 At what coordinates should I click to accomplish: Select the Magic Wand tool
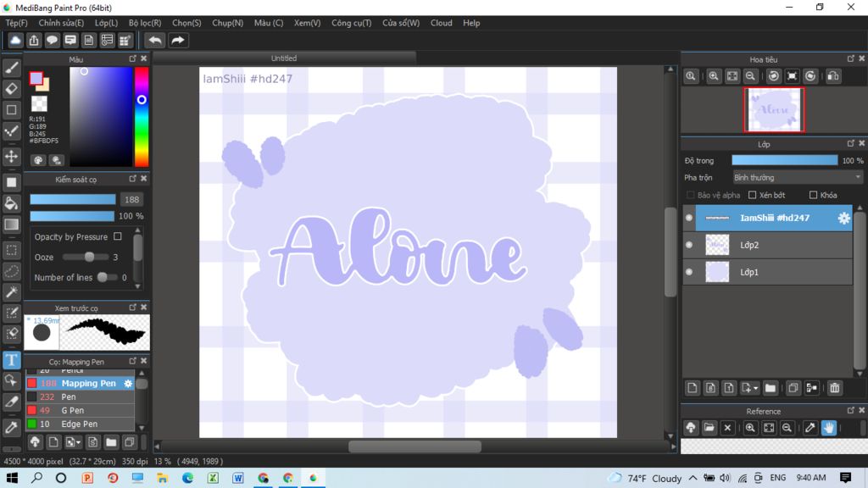click(x=11, y=292)
